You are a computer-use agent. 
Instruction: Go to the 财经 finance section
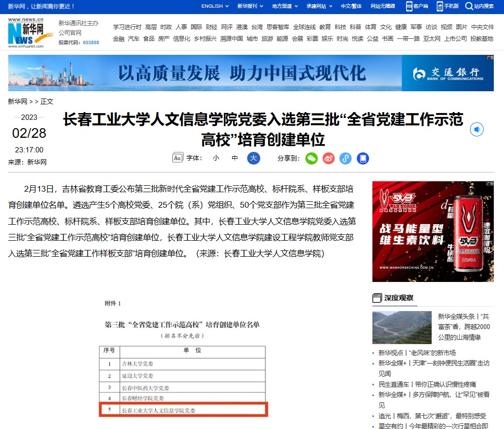211,27
